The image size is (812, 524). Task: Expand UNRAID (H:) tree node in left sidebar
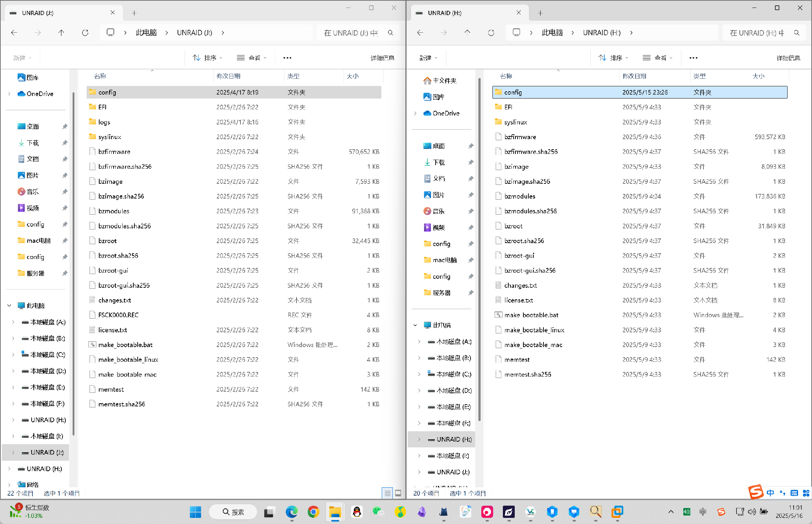pos(13,420)
